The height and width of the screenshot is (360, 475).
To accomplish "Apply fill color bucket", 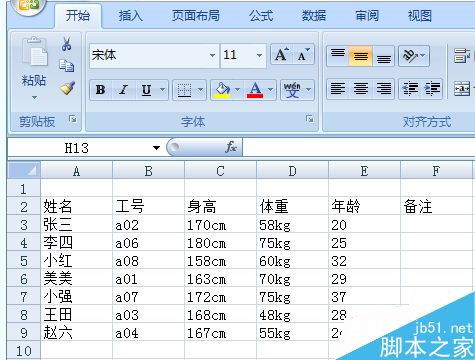I will click(x=222, y=90).
